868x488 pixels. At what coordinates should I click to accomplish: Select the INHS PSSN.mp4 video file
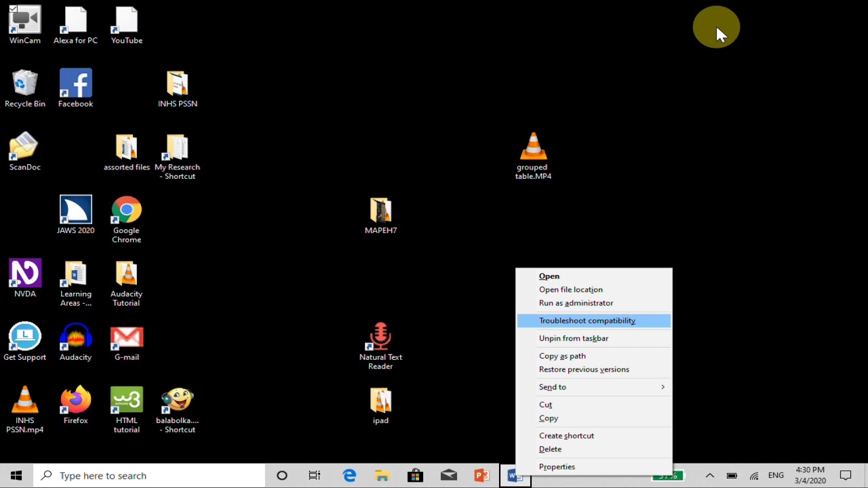click(x=24, y=410)
